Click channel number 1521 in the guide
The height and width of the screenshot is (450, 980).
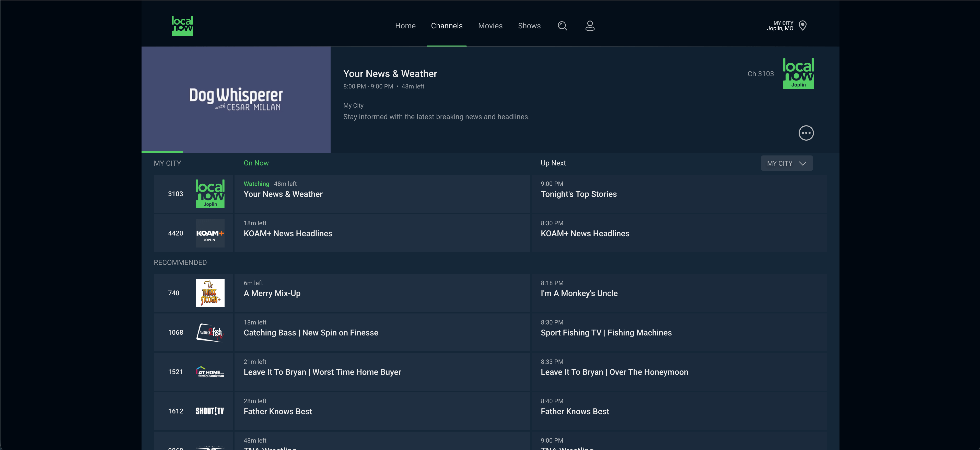[175, 372]
